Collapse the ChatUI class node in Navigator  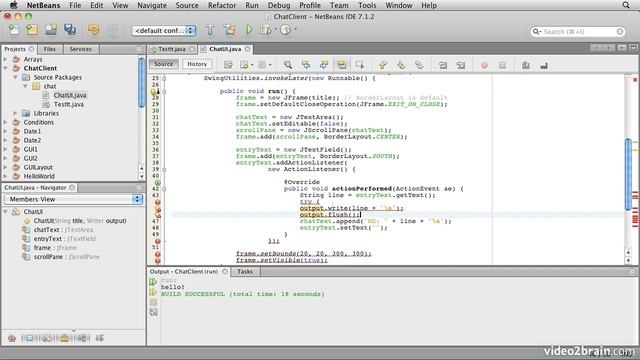(6, 212)
